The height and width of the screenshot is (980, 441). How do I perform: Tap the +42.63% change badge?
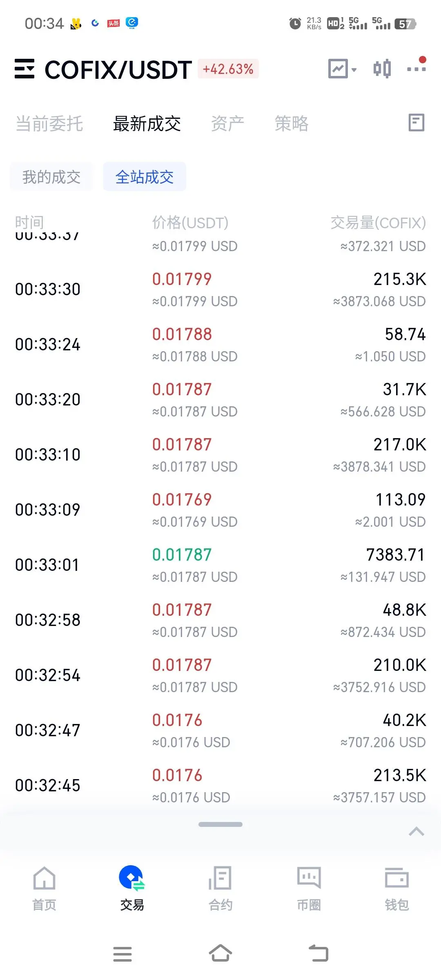click(228, 69)
